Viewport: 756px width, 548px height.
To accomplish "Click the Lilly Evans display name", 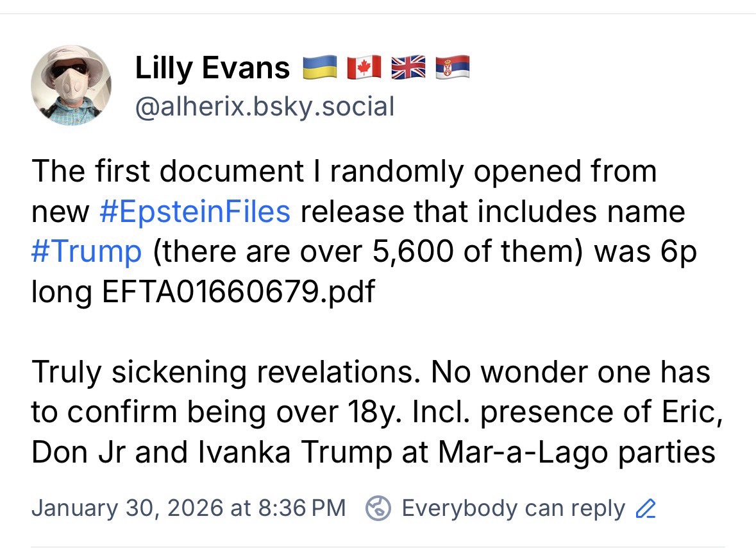I will [x=212, y=68].
